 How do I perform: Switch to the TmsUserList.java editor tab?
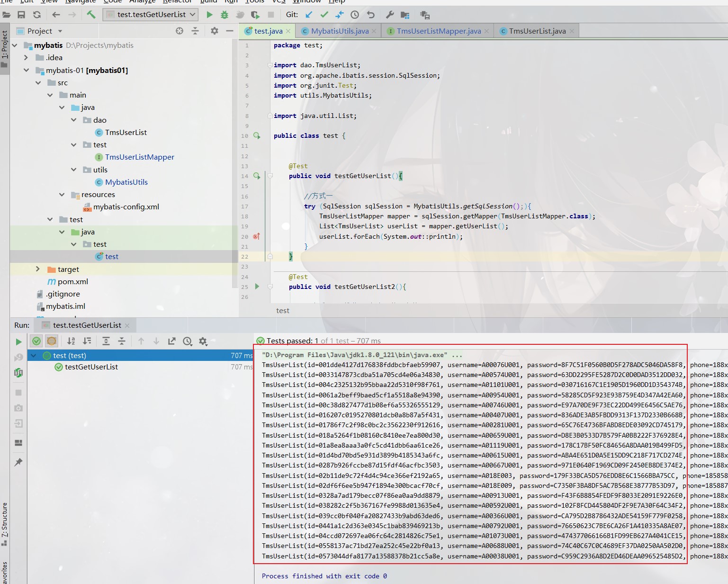tap(537, 31)
